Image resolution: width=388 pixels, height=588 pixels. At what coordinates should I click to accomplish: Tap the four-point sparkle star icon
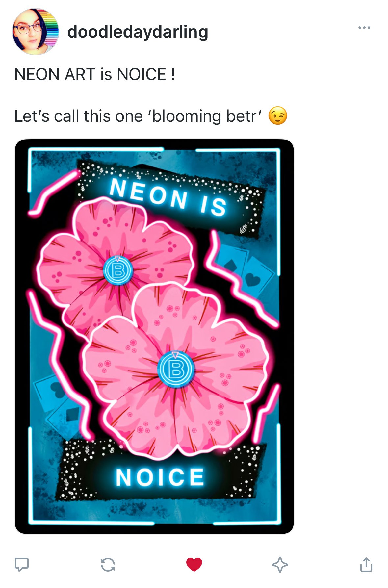280,564
